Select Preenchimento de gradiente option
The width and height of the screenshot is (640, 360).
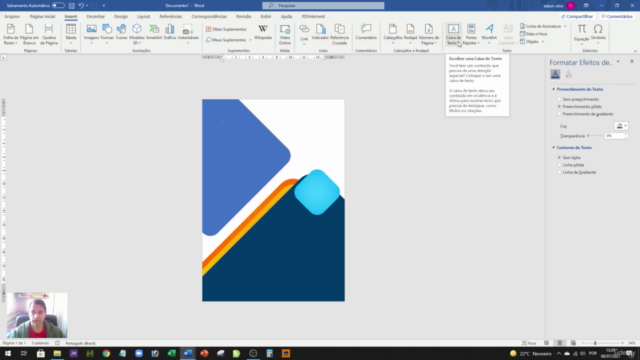560,114
